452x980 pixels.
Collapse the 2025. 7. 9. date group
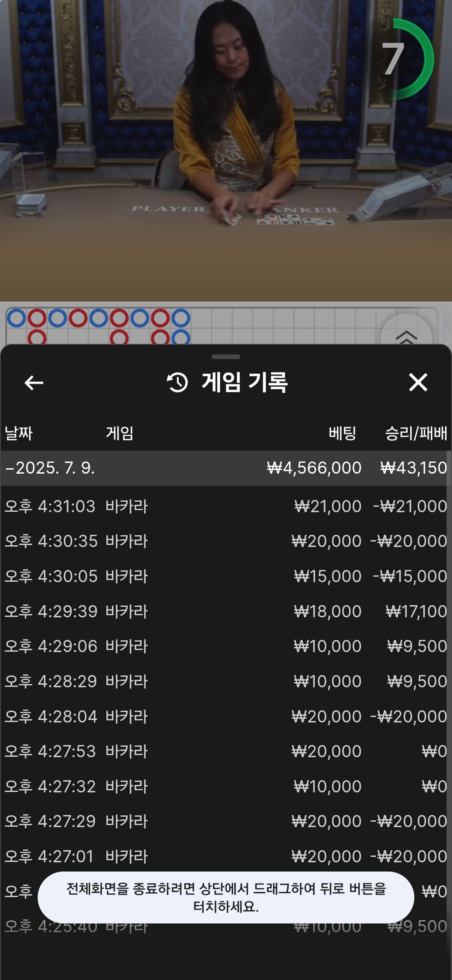point(50,468)
